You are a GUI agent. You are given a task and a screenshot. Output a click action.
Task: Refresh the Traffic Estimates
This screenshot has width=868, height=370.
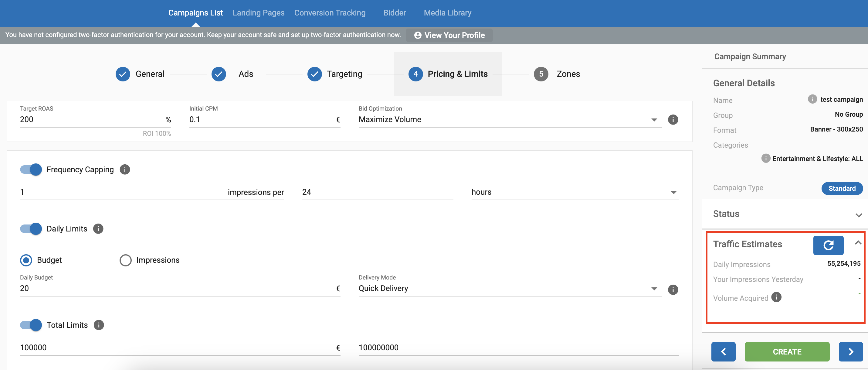click(x=828, y=245)
